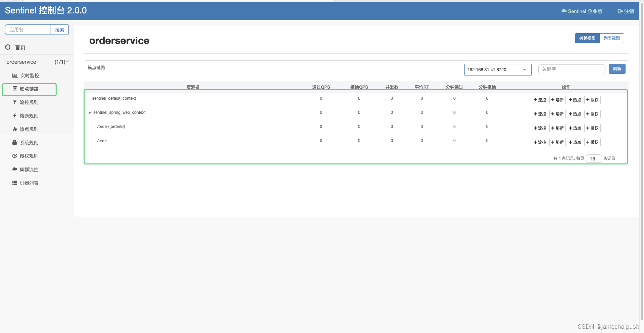Add 流控 rule for /error

[x=540, y=142]
